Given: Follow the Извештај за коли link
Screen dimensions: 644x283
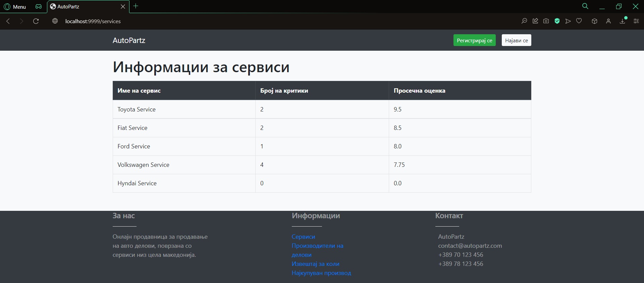Looking at the screenshot, I should coord(315,264).
